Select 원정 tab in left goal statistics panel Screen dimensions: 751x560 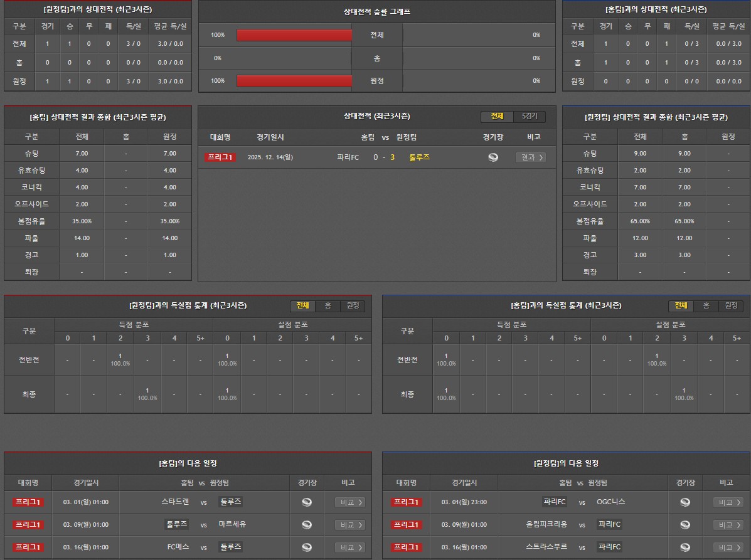[353, 305]
